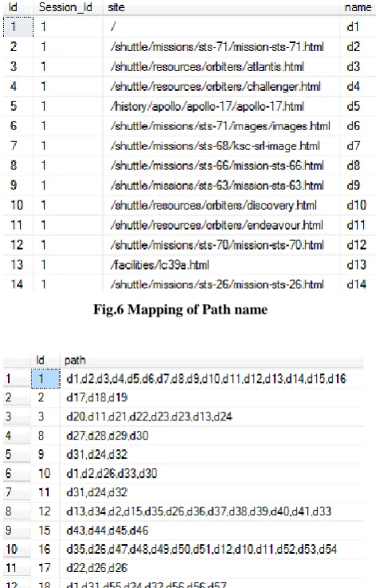Click name cell d10 beside discovery.html

[x=357, y=206]
